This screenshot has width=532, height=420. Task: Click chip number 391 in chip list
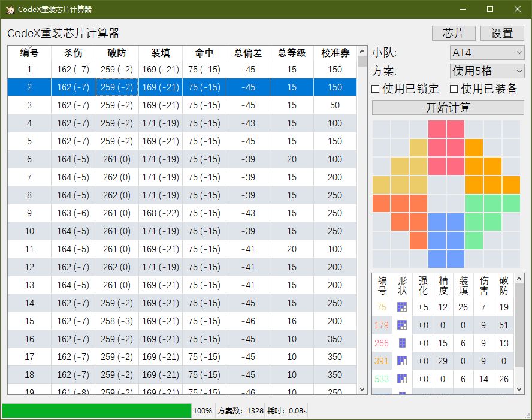[382, 361]
